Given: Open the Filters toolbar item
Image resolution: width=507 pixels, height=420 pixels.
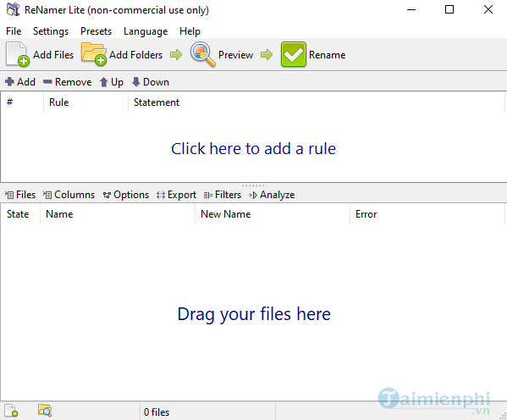Looking at the screenshot, I should coord(223,195).
